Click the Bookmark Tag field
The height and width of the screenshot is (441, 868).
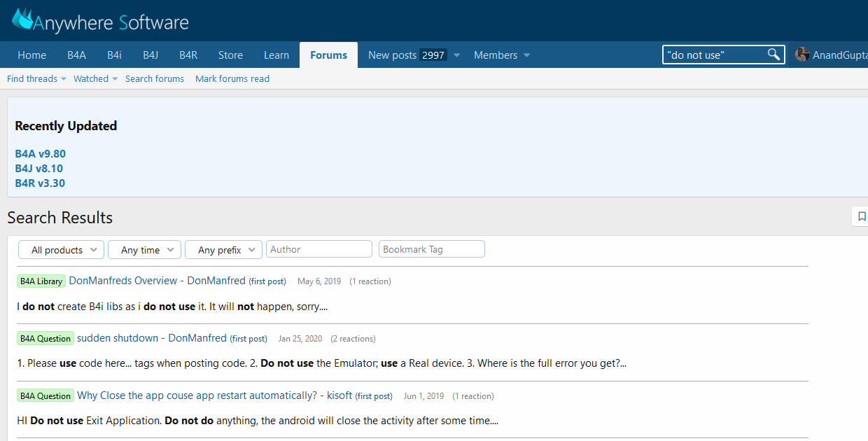[432, 249]
